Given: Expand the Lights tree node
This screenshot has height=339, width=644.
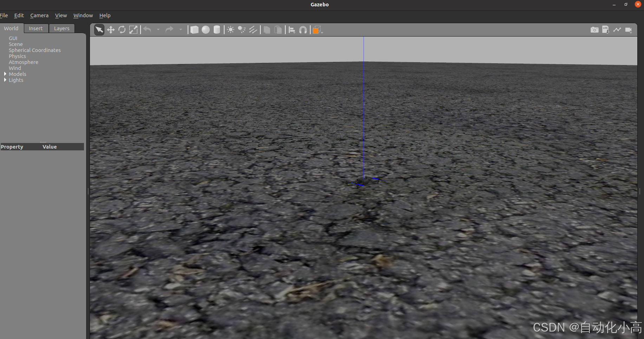Looking at the screenshot, I should tap(5, 80).
